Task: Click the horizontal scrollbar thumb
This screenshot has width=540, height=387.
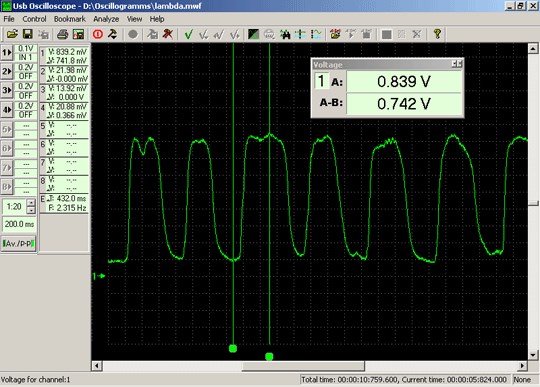Action: click(x=303, y=366)
